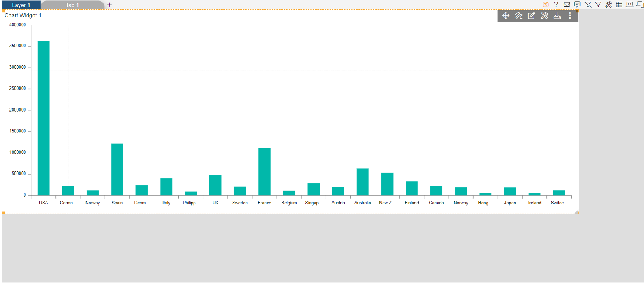The width and height of the screenshot is (644, 283).
Task: Click the Chart Widget 1 title
Action: [23, 16]
